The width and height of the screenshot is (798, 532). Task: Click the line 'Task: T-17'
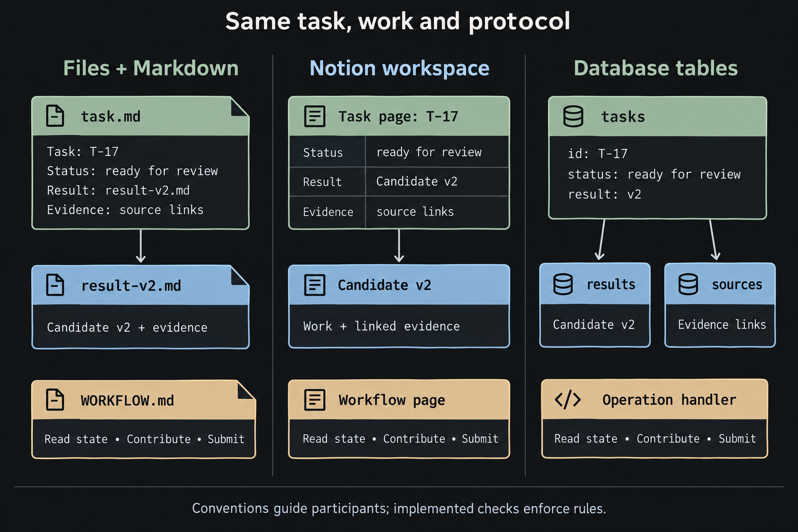(x=83, y=151)
